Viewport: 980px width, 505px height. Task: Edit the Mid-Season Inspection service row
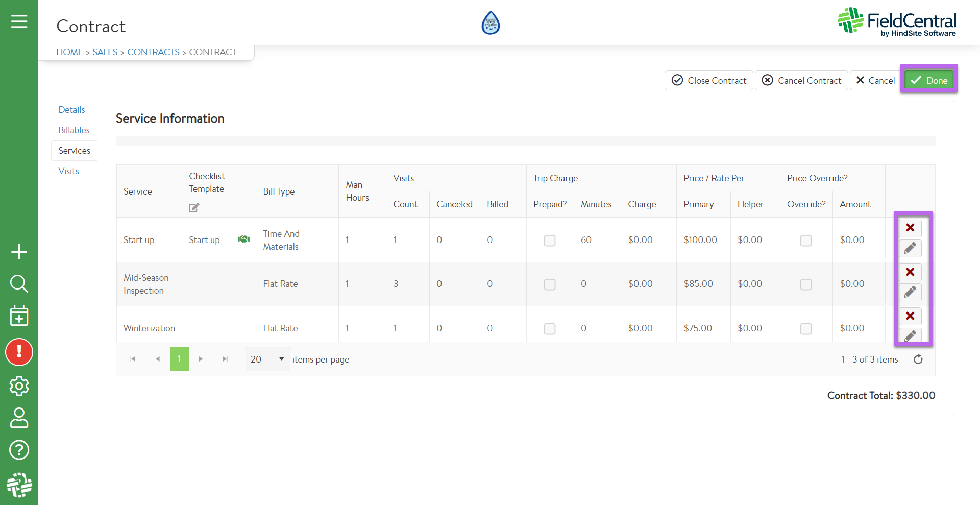[910, 292]
